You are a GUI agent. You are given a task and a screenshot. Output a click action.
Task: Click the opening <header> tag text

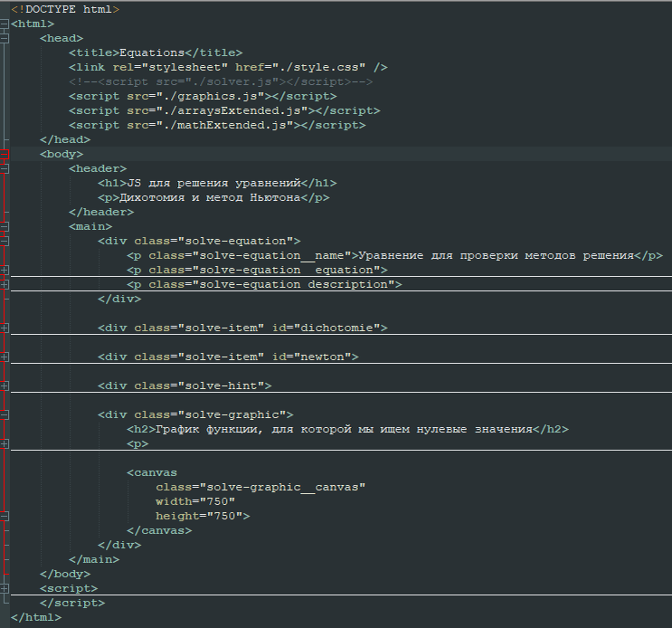coord(98,169)
